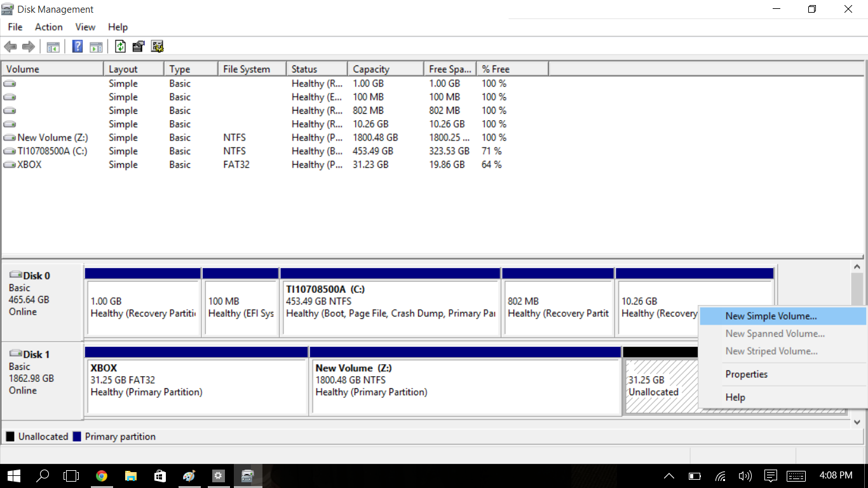The height and width of the screenshot is (488, 868).
Task: Click the Disk Management title bar icon
Action: (8, 9)
